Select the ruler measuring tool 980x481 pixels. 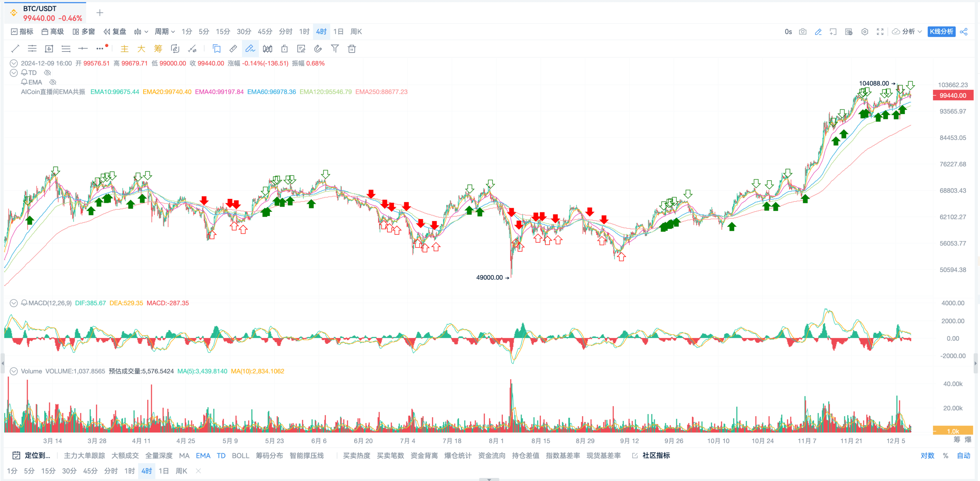click(x=233, y=49)
